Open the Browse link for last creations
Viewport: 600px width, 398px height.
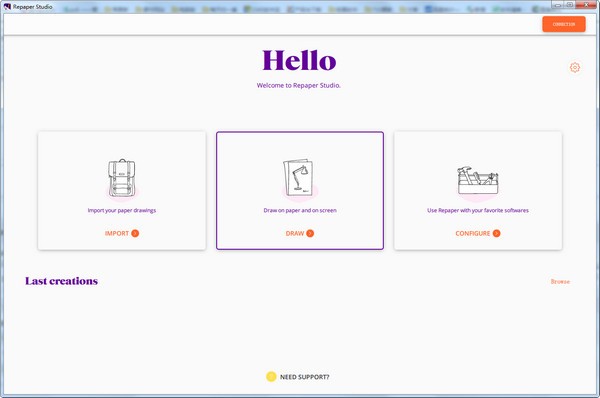(x=560, y=281)
